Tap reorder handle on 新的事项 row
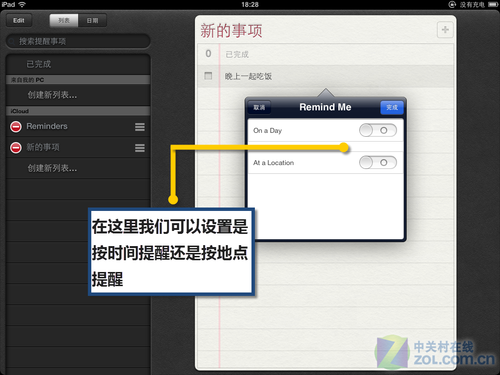This screenshot has width=500, height=375. tap(140, 148)
